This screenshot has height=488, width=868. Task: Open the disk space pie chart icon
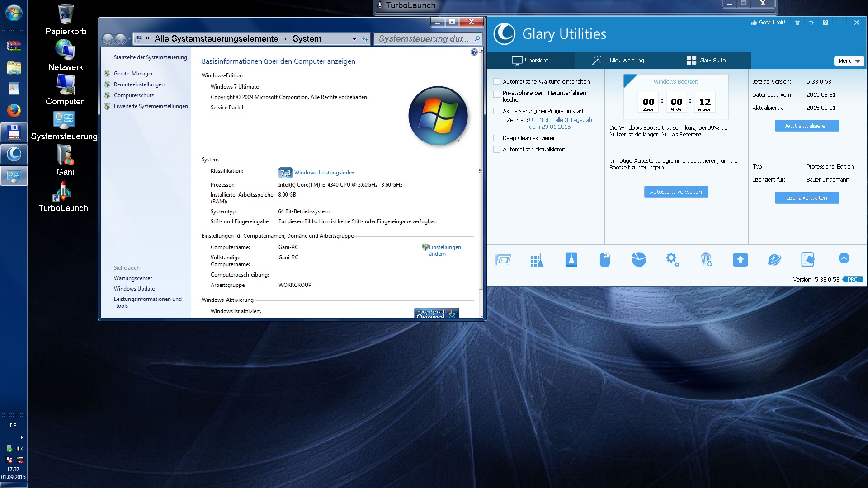638,260
